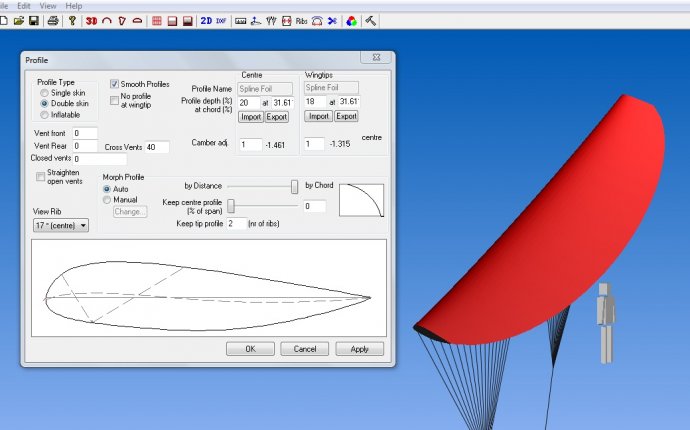Open help via question mark icon
The image size is (690, 430).
pos(73,21)
